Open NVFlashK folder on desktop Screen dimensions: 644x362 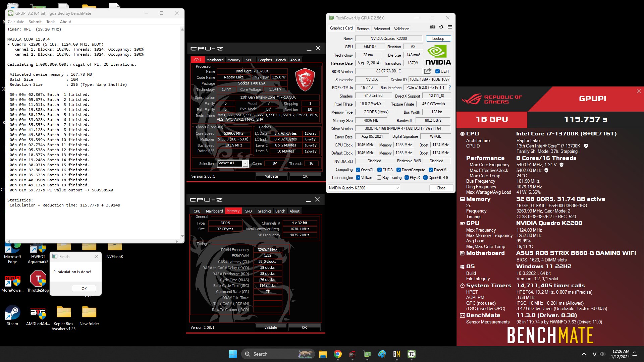pyautogui.click(x=115, y=251)
